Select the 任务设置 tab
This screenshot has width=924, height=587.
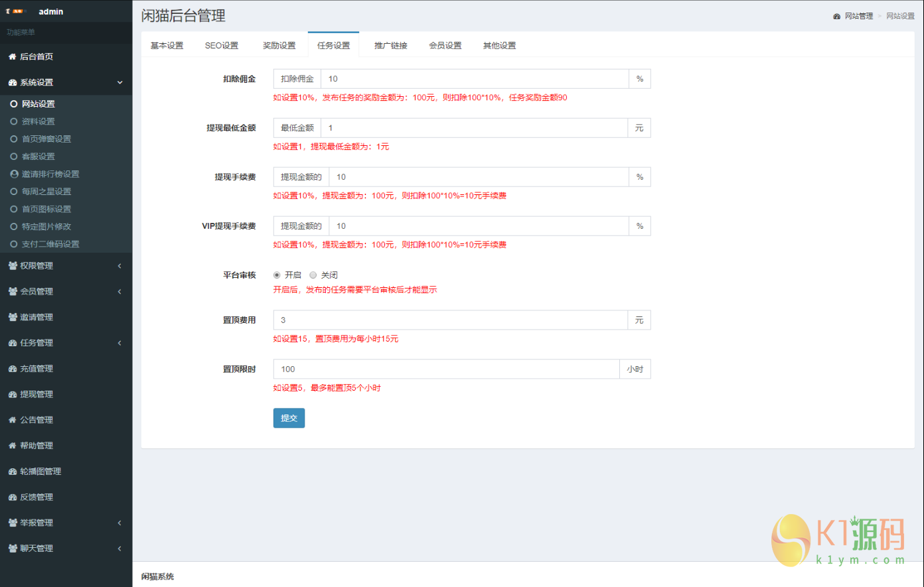(x=333, y=45)
